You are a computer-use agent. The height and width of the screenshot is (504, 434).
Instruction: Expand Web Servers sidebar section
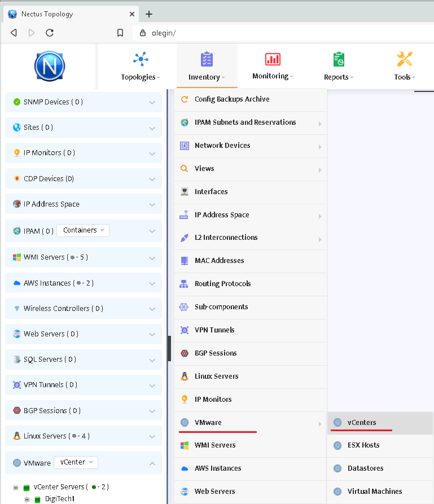[x=152, y=334]
